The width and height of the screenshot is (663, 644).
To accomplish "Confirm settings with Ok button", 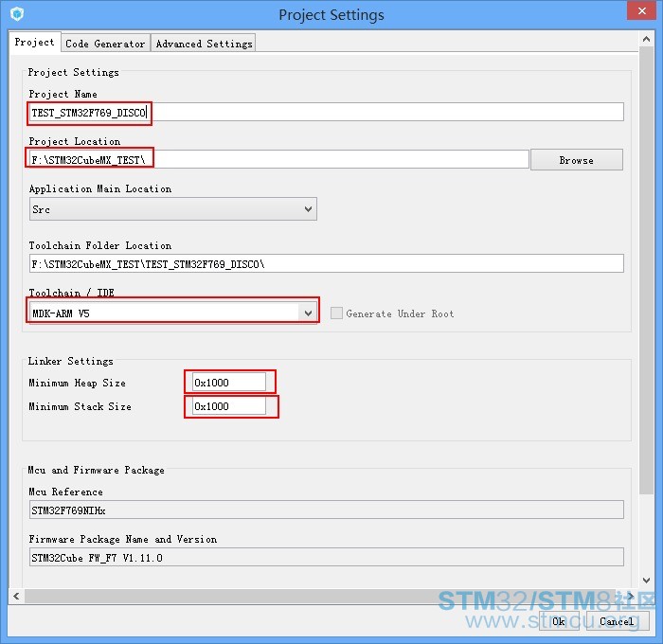I will [x=559, y=621].
